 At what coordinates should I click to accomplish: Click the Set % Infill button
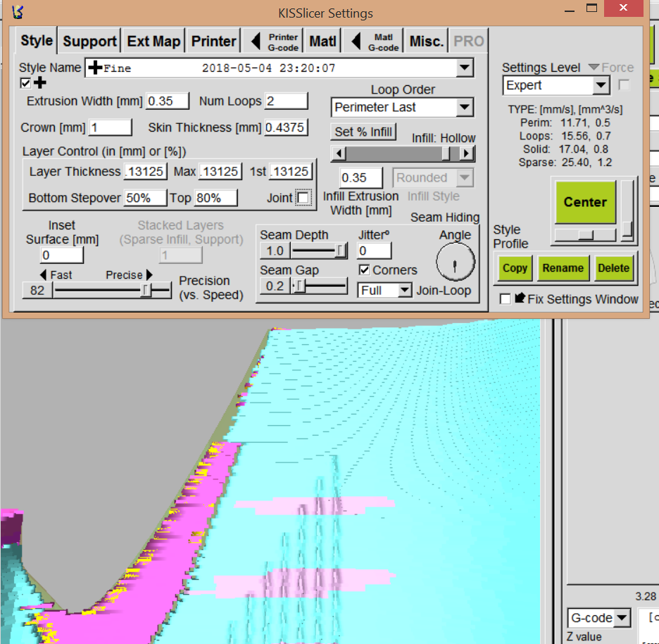(363, 132)
